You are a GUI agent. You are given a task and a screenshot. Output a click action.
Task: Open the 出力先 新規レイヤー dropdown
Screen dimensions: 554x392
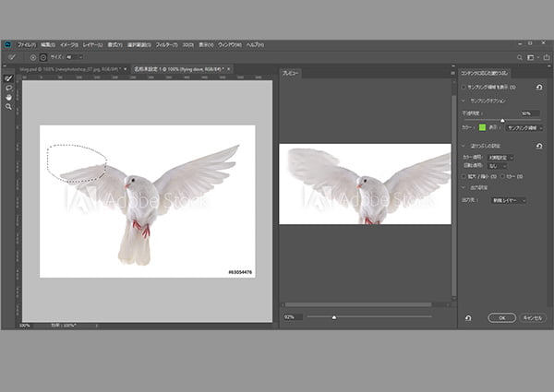point(510,200)
